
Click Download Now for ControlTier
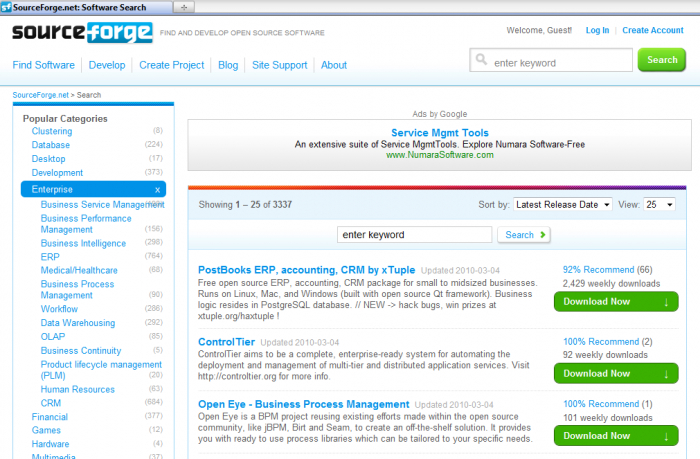(x=616, y=374)
